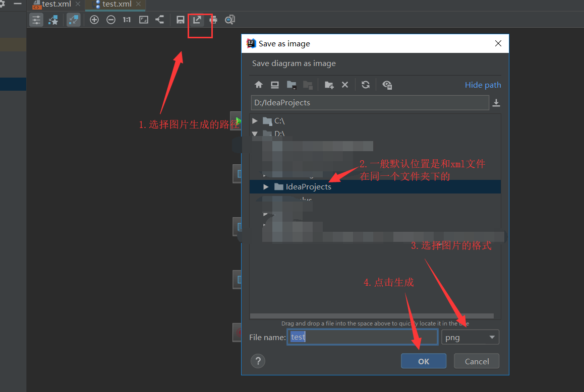Screen dimensions: 584x392
Task: Open help with the question mark button
Action: point(258,361)
